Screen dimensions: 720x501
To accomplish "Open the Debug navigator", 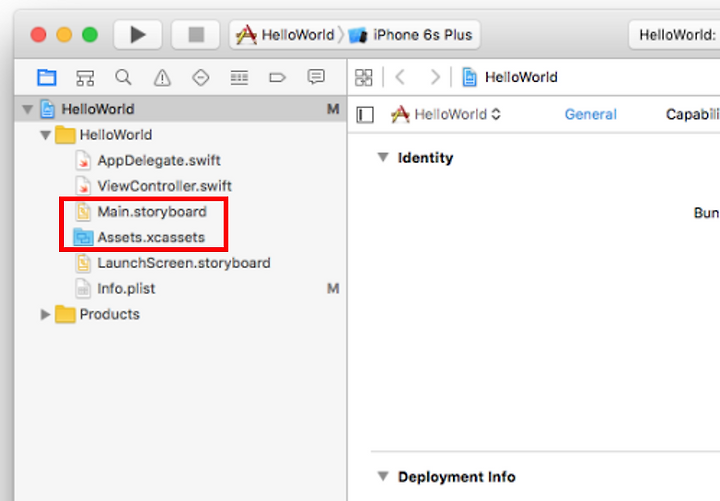I will pos(239,77).
